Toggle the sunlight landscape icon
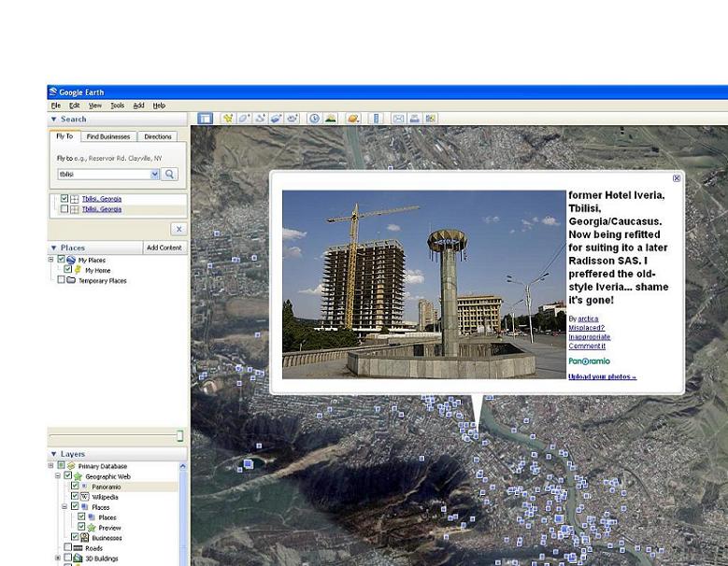 pos(331,119)
